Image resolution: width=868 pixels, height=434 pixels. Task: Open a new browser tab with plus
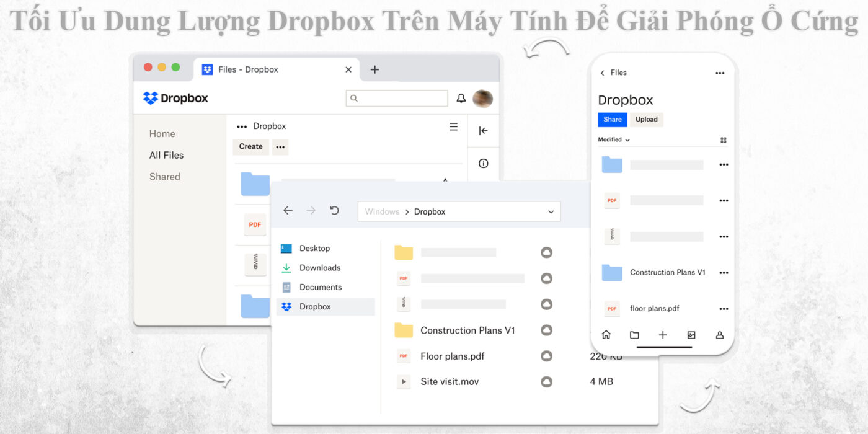374,69
